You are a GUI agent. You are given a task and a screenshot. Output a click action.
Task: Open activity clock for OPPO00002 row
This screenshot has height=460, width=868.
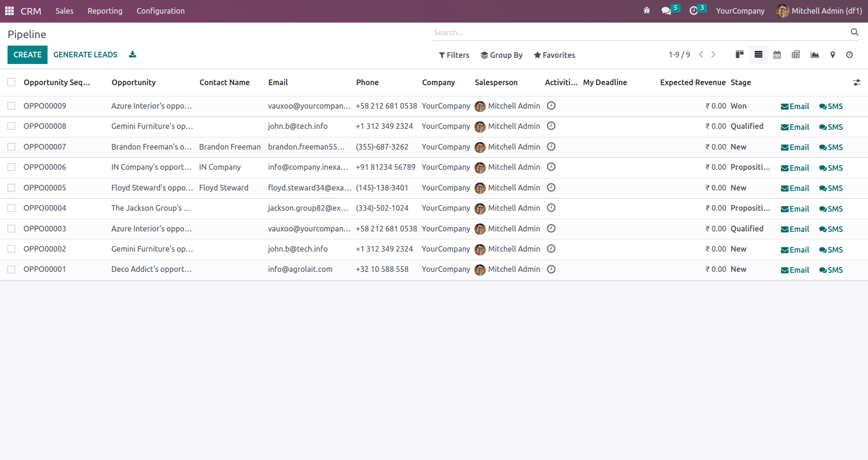coord(551,249)
